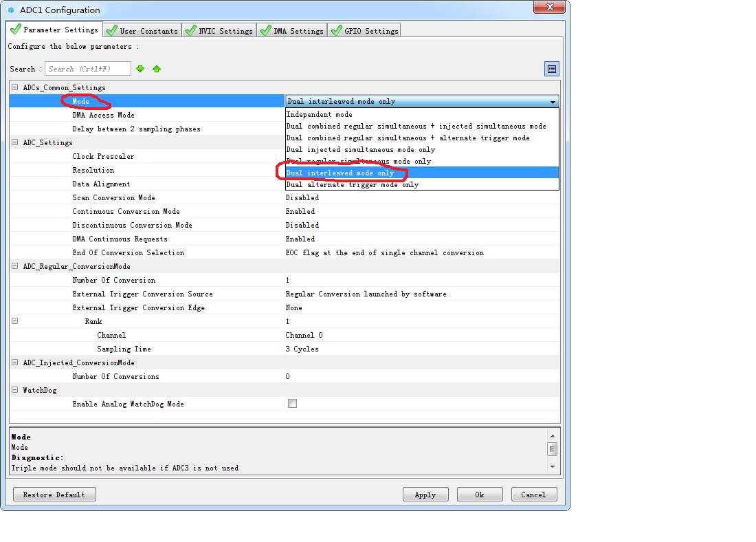Image resolution: width=756 pixels, height=542 pixels.
Task: Click the Apply button
Action: [425, 495]
